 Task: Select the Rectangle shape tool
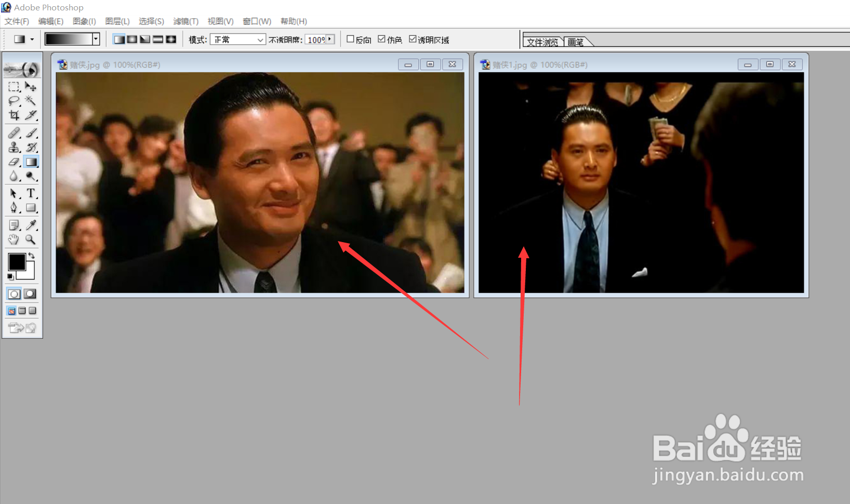pos(31,208)
